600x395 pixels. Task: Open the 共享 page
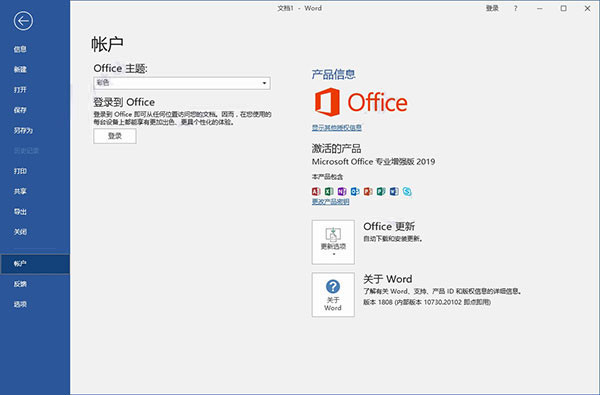point(20,191)
